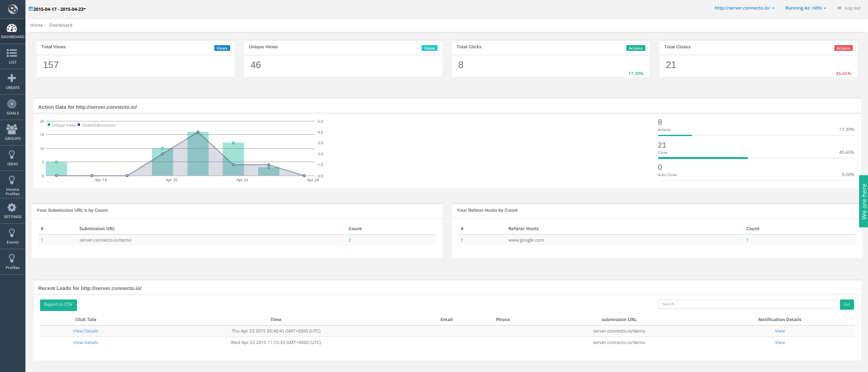
Task: Click the Notification Details column header
Action: pos(780,319)
